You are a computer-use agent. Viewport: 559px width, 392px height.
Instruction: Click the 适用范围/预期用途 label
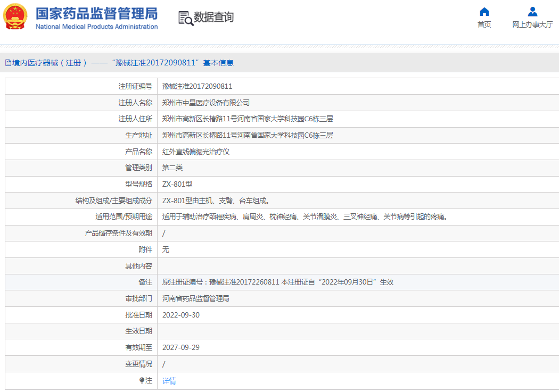(x=124, y=217)
